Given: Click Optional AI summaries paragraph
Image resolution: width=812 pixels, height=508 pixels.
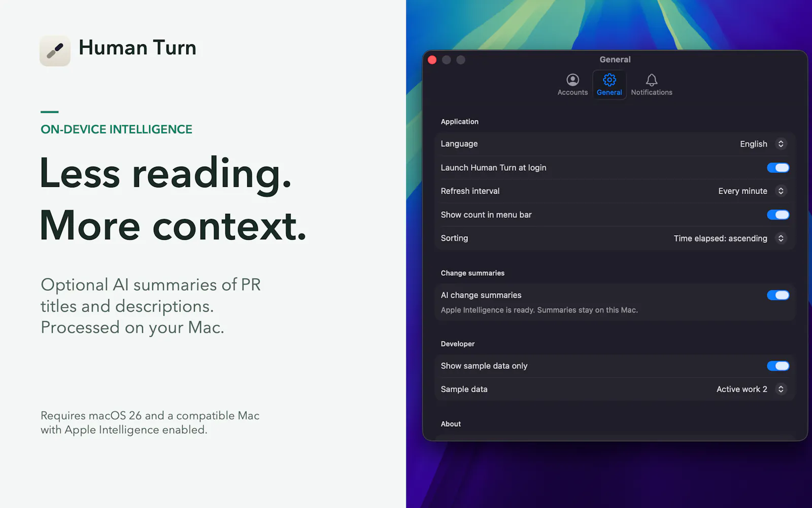Looking at the screenshot, I should point(151,306).
